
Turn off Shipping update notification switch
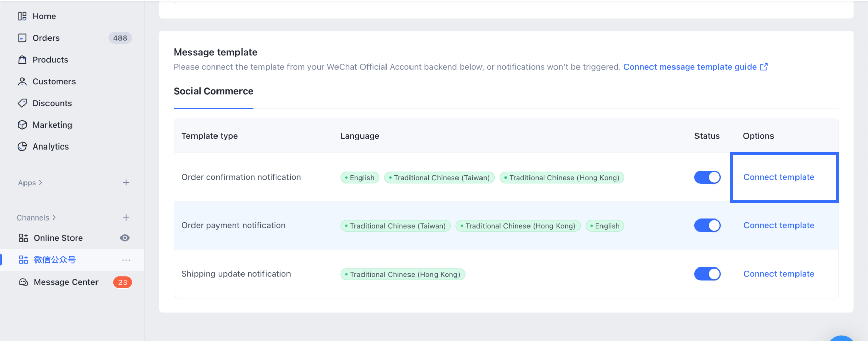point(707,274)
